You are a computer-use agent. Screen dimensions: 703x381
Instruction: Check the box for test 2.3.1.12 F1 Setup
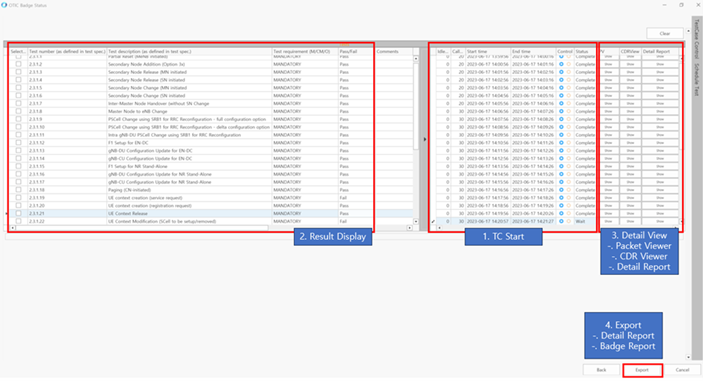point(18,143)
